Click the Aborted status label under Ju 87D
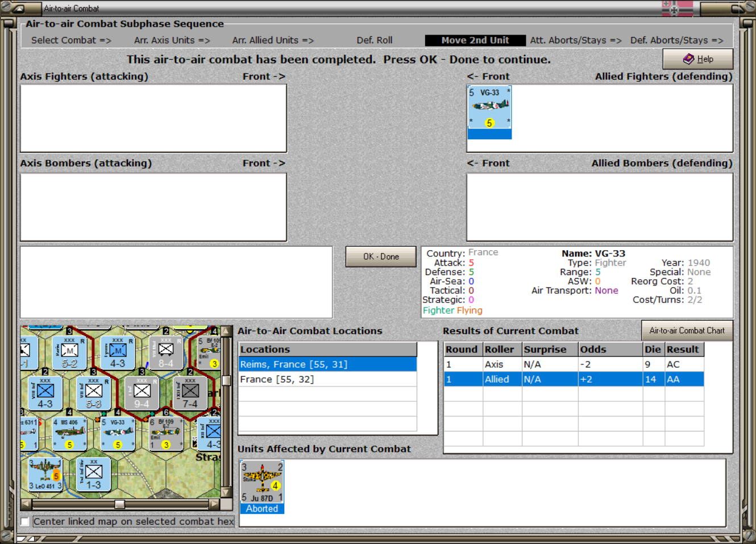This screenshot has height=544, width=756. click(x=262, y=509)
